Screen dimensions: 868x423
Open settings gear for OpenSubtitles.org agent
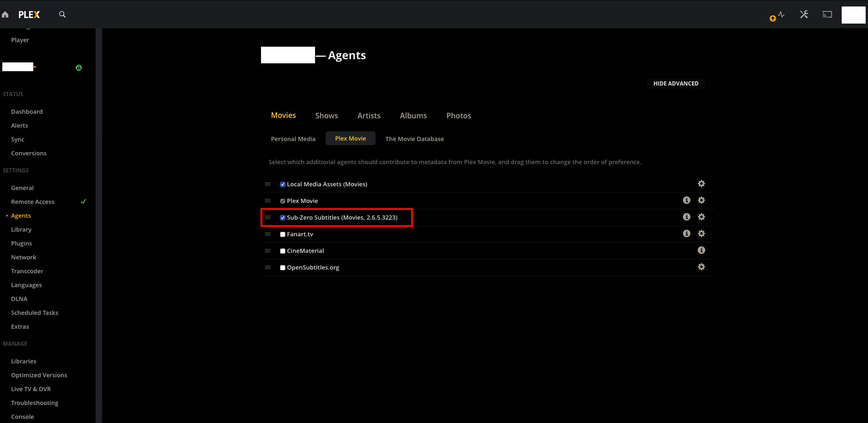701,267
